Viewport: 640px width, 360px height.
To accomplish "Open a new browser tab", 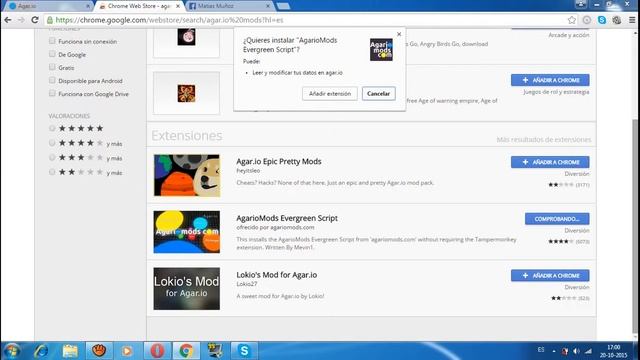I will 283,6.
